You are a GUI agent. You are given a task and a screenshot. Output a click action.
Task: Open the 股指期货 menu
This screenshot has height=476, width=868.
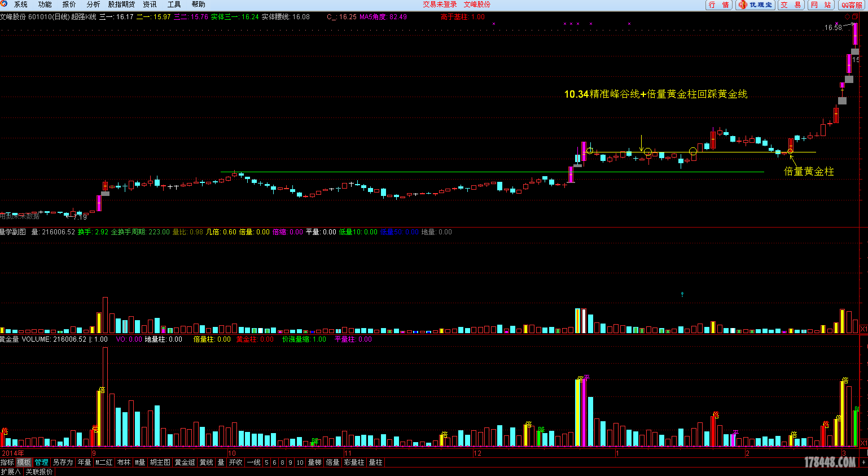(x=122, y=5)
